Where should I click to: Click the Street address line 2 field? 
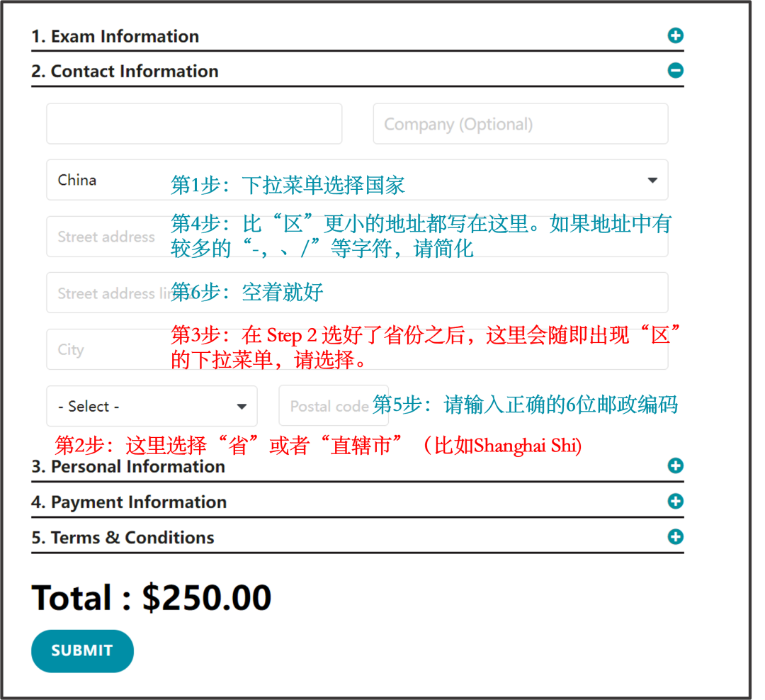[x=357, y=293]
